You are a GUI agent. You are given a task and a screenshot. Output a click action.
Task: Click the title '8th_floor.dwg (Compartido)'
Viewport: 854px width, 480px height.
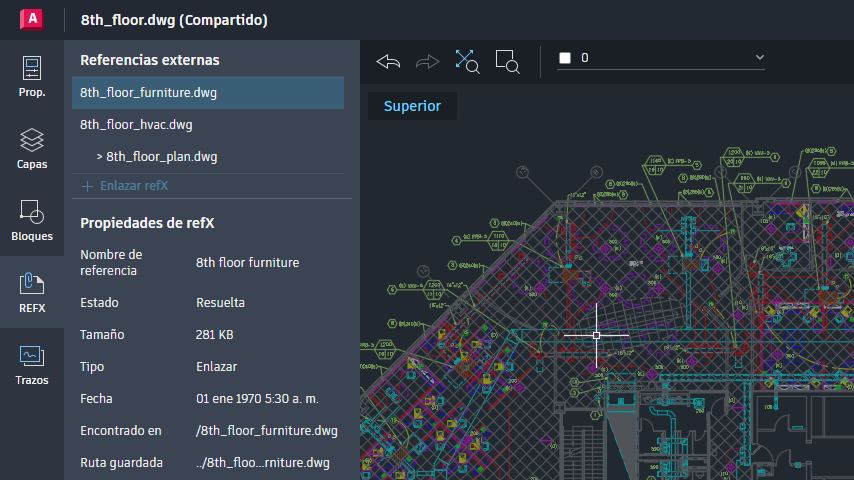click(x=174, y=20)
